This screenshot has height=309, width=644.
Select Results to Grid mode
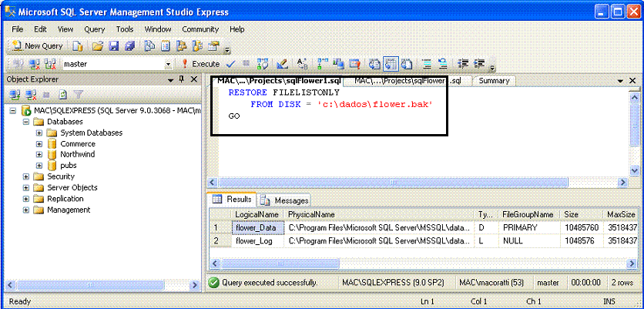tap(391, 64)
